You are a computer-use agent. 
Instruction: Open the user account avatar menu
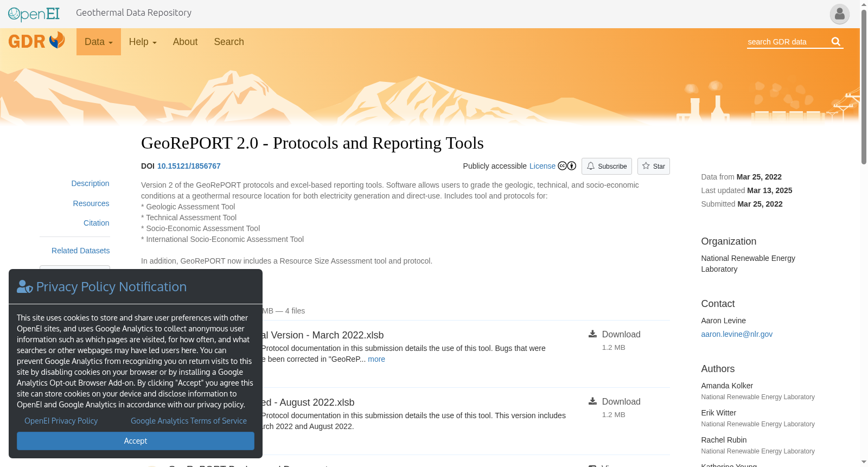[839, 14]
